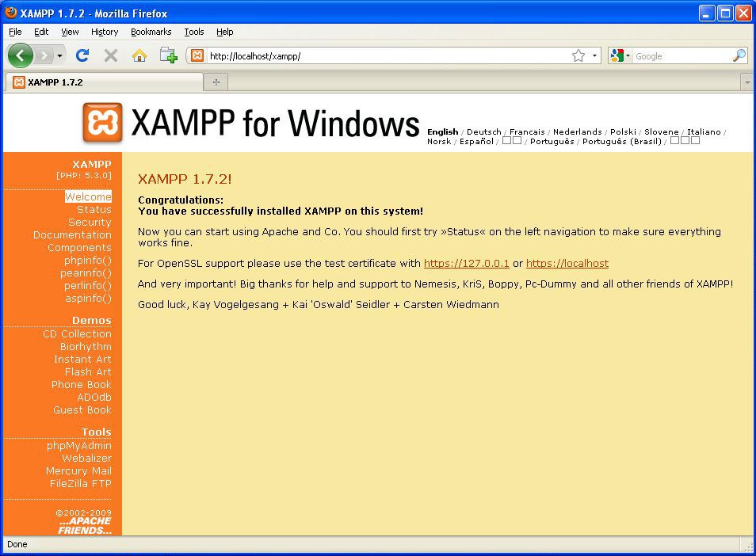This screenshot has height=556, width=756.
Task: Switch page language to Español
Action: (x=476, y=142)
